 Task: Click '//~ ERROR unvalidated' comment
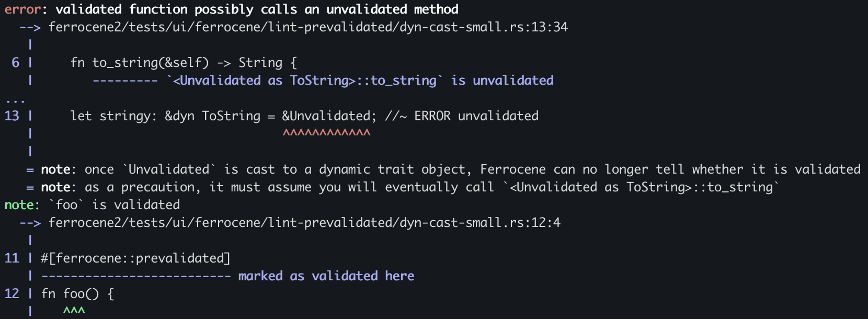click(x=462, y=116)
